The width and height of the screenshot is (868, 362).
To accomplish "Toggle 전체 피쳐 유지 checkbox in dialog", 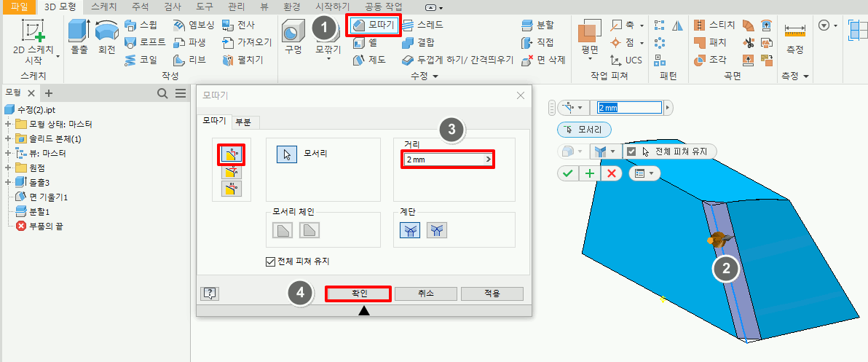I will coord(272,261).
